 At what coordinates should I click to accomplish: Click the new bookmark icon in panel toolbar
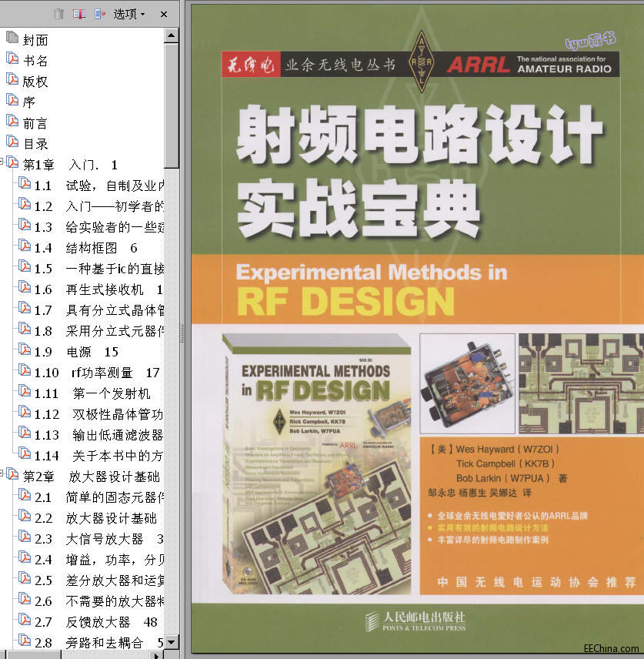[x=78, y=15]
